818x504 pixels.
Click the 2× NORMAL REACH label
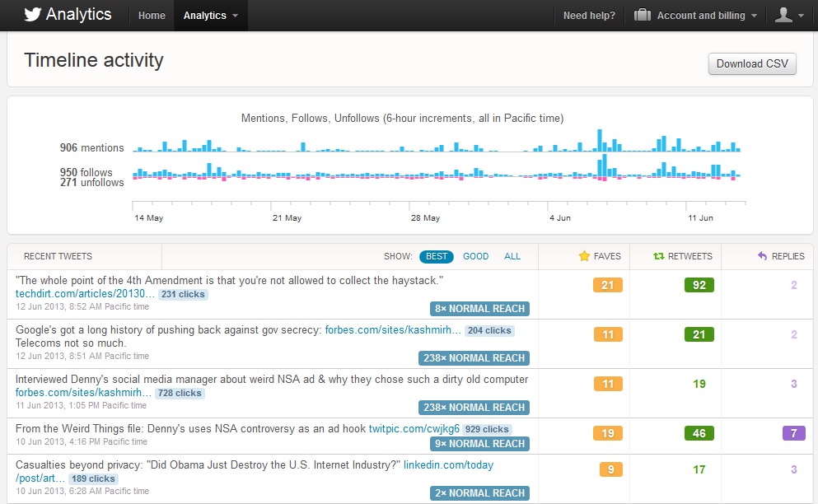(480, 493)
